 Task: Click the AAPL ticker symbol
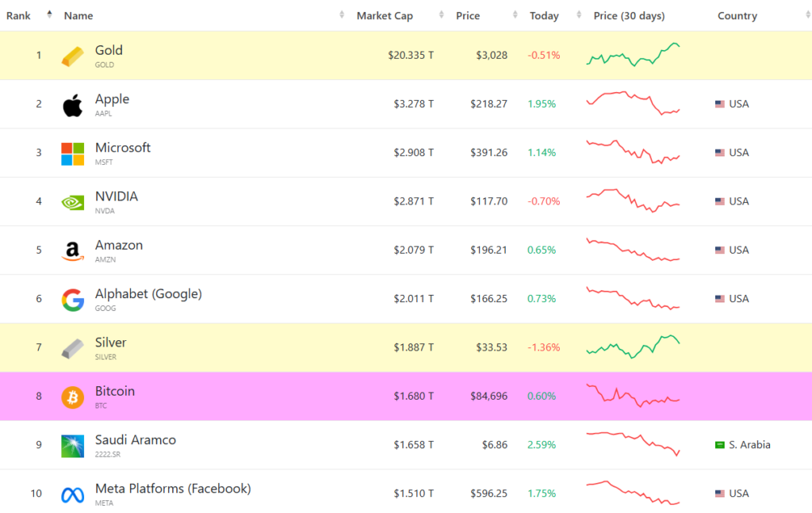[x=103, y=113]
